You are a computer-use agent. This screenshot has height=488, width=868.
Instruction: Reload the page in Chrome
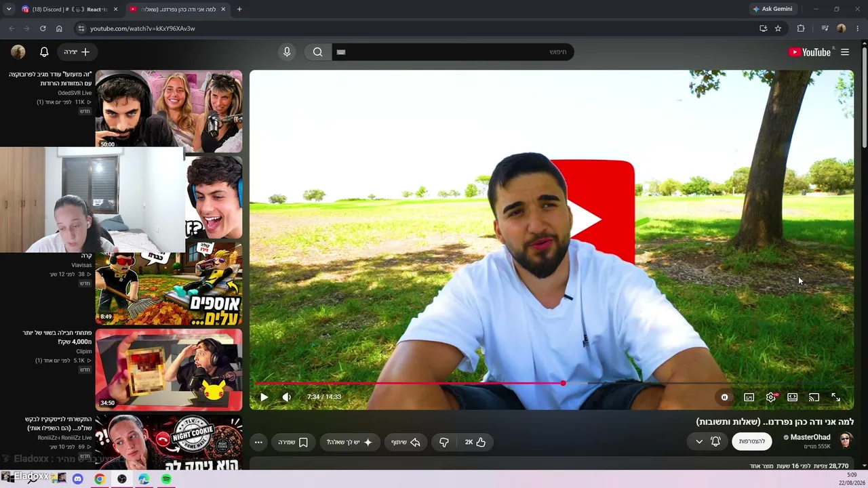coord(43,28)
